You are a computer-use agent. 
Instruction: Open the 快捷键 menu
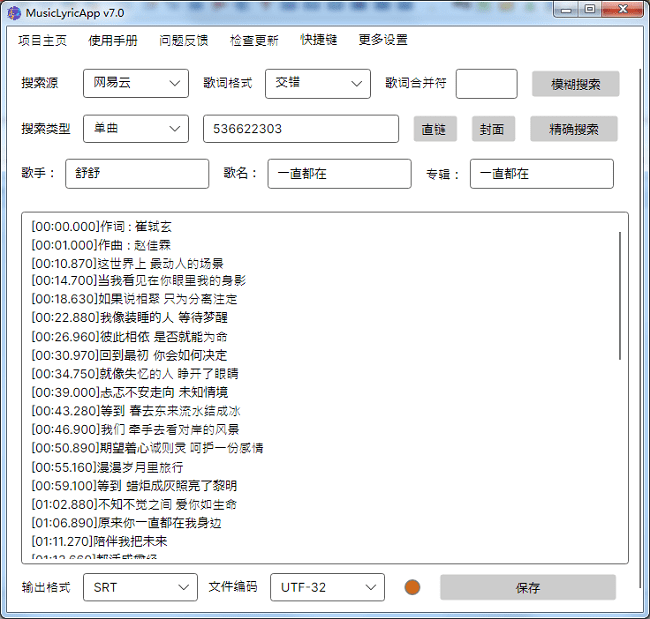pyautogui.click(x=319, y=41)
